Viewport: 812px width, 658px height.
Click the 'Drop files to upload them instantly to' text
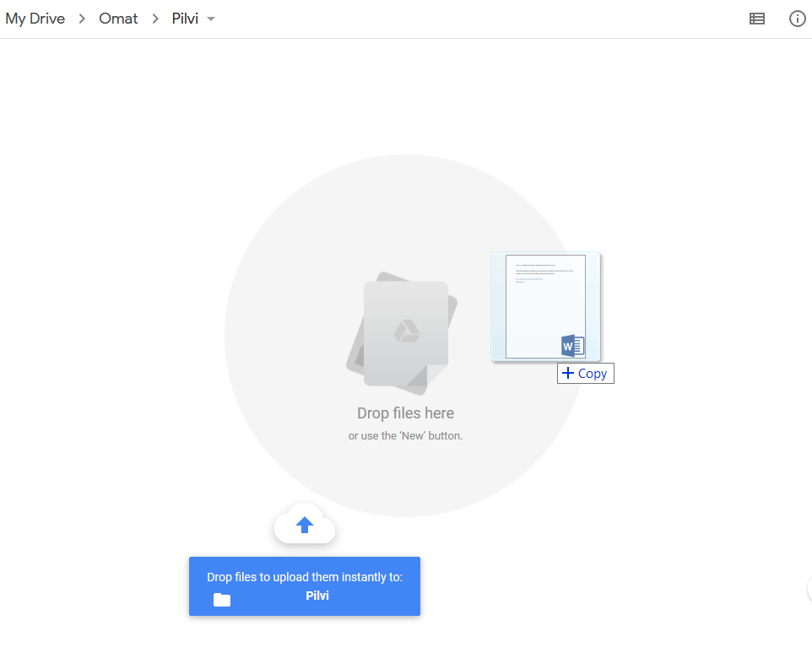pyautogui.click(x=305, y=577)
